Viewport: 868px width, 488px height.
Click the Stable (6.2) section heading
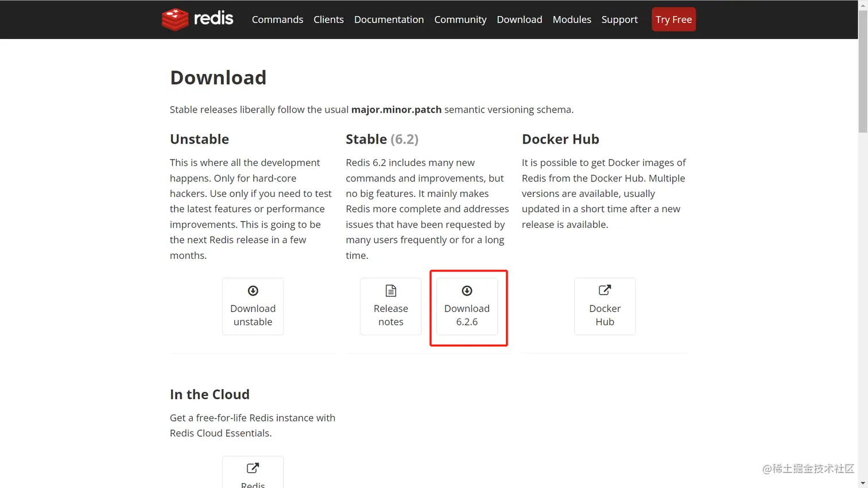pos(382,139)
